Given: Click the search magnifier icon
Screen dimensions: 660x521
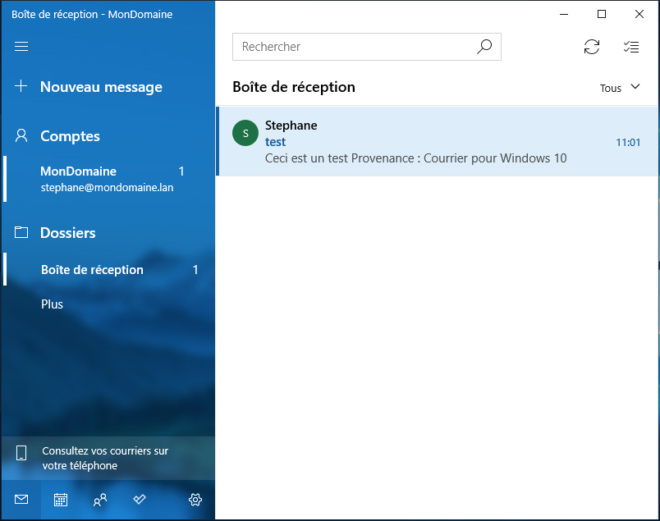Looking at the screenshot, I should coord(484,46).
